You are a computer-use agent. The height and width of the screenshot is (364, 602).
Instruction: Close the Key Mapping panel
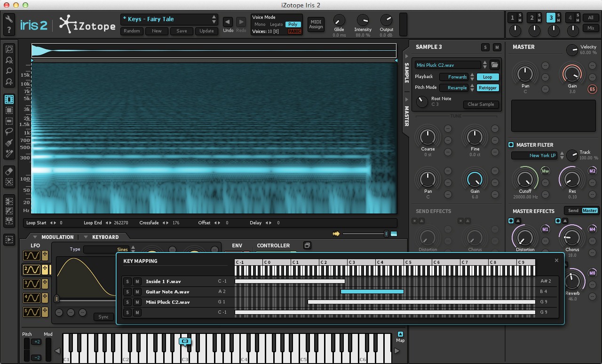pyautogui.click(x=556, y=261)
